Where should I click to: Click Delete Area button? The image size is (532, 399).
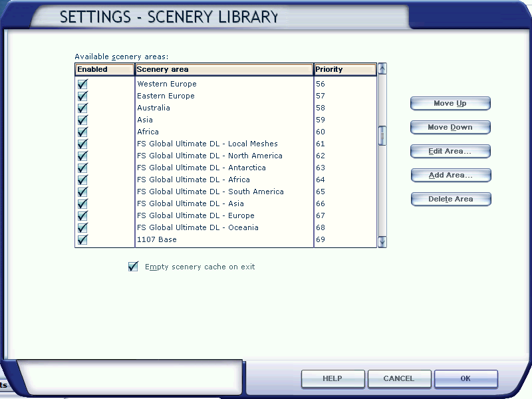(x=450, y=199)
